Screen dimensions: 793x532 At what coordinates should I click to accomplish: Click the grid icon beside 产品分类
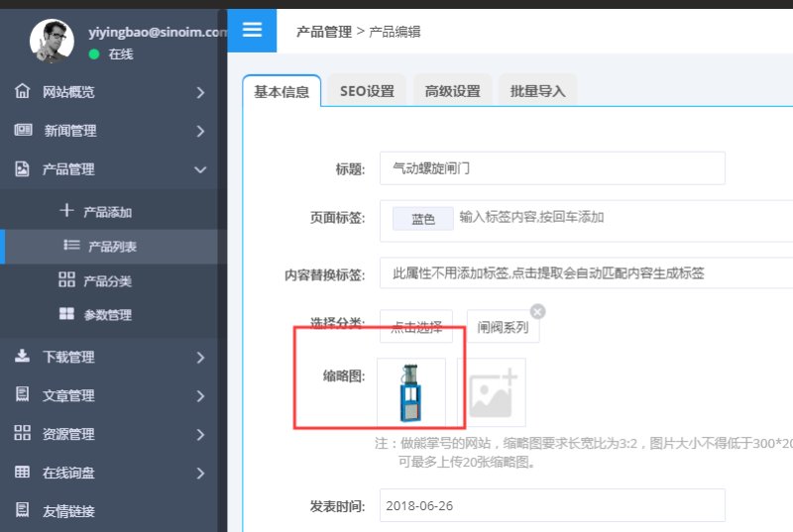(x=66, y=280)
